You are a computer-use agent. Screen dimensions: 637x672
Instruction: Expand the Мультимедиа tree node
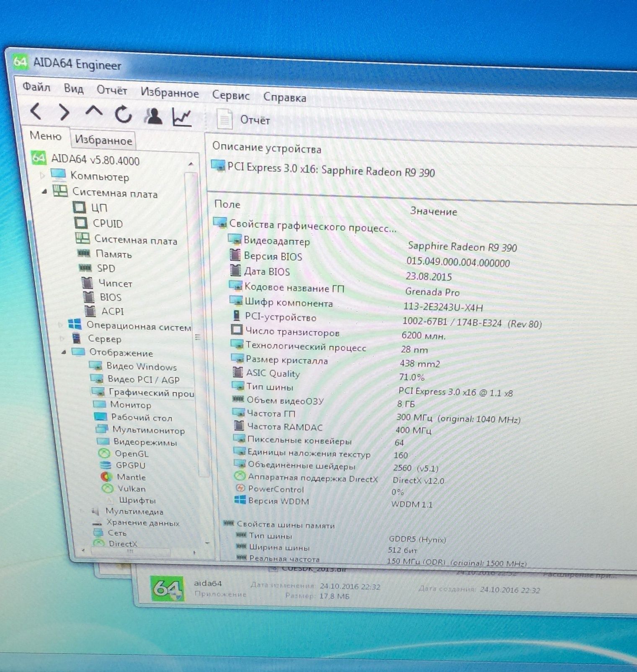(x=82, y=511)
